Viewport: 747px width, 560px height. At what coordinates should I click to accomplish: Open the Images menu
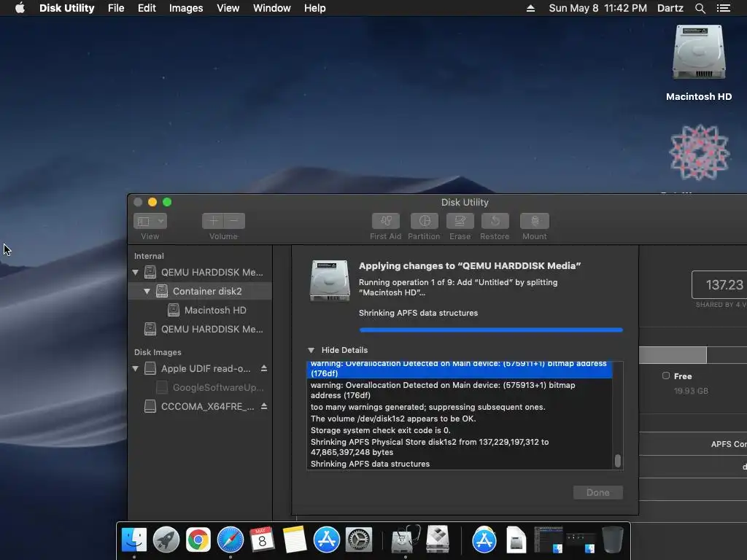(x=186, y=8)
